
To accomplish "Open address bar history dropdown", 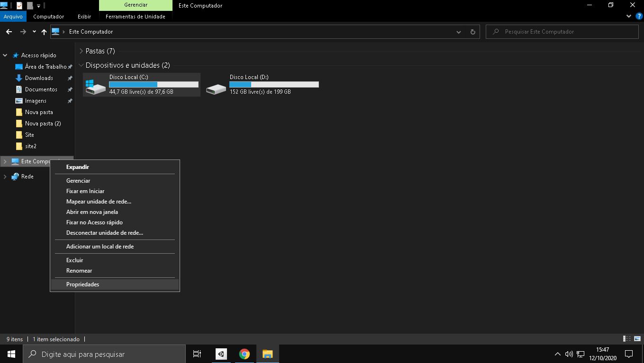I will point(459,32).
